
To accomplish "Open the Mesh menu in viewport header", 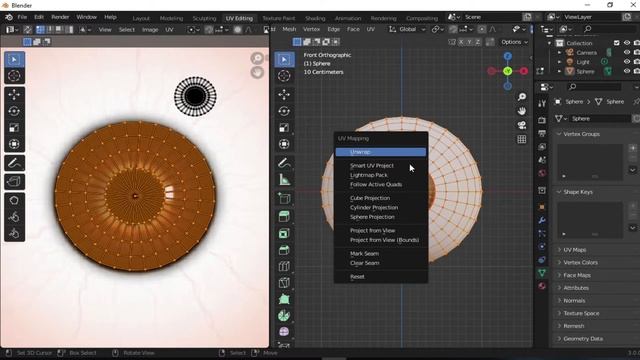I will (x=289, y=29).
